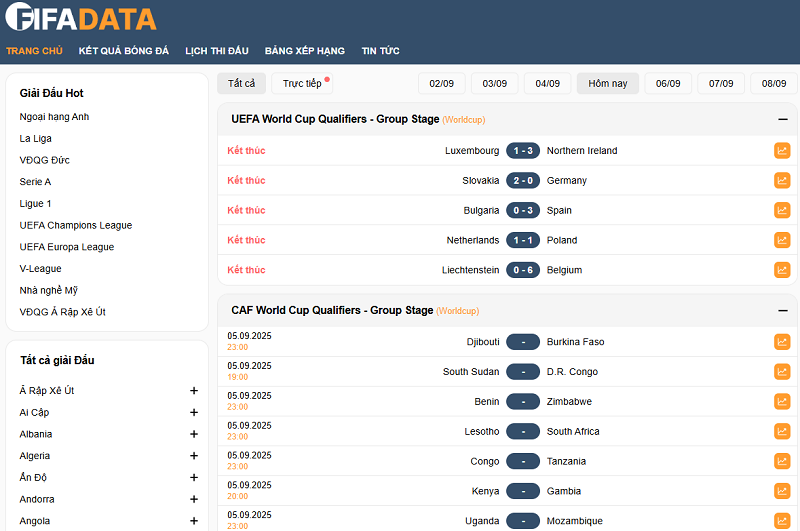Open stats chart for Benin vs Zimbabwe
Viewport: 800px width, 531px height.
point(782,401)
